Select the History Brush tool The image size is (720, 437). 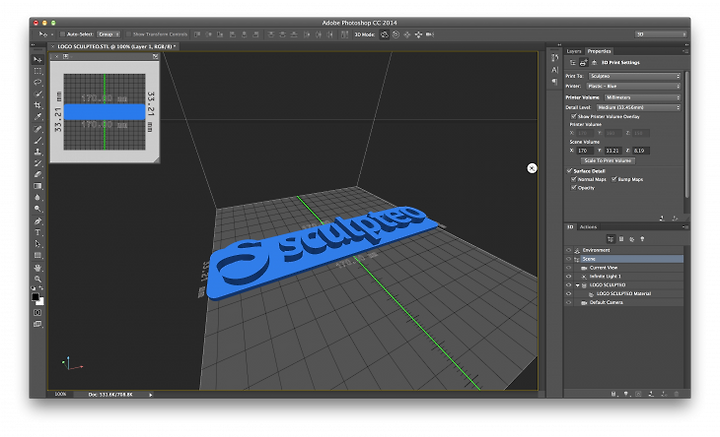[x=38, y=163]
